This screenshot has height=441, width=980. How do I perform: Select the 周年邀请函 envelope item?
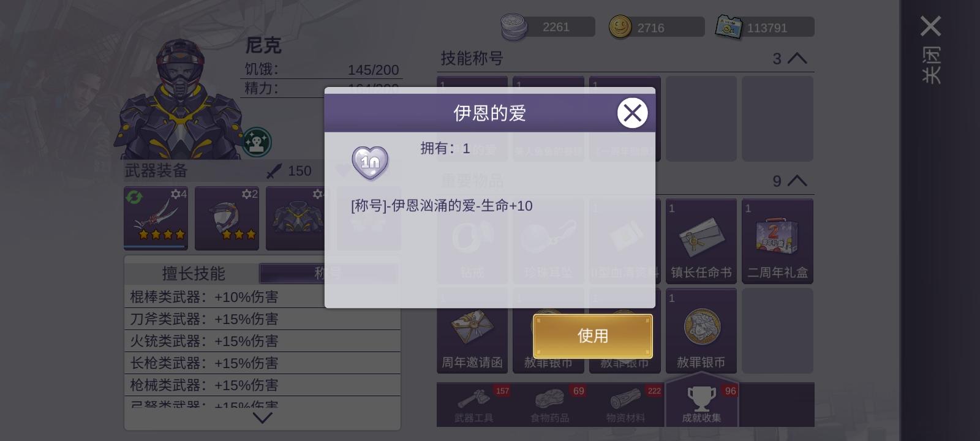click(472, 331)
